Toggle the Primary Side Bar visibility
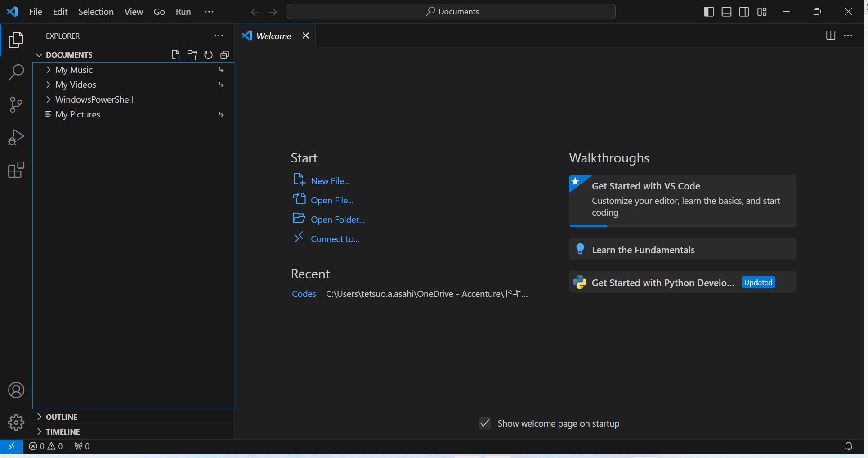Screen dimensions: 868x458 [x=708, y=12]
